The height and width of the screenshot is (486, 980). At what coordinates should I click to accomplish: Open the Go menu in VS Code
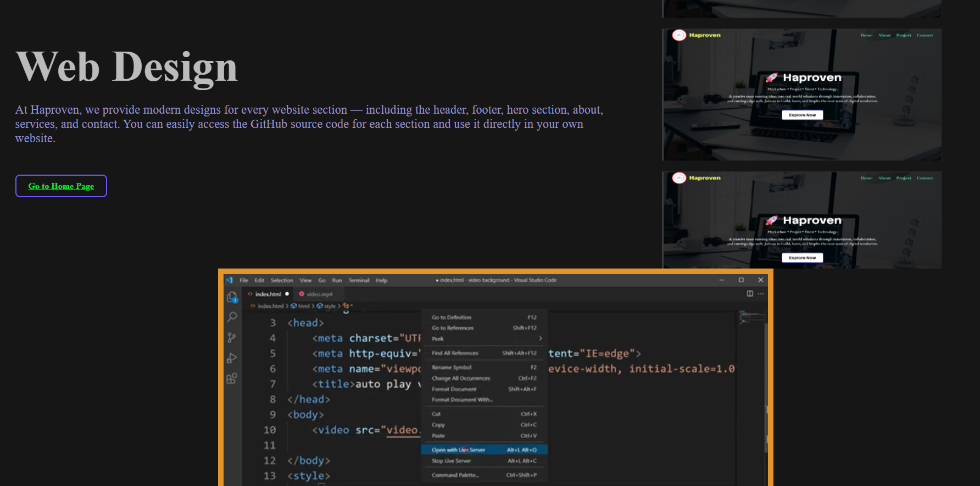point(322,280)
